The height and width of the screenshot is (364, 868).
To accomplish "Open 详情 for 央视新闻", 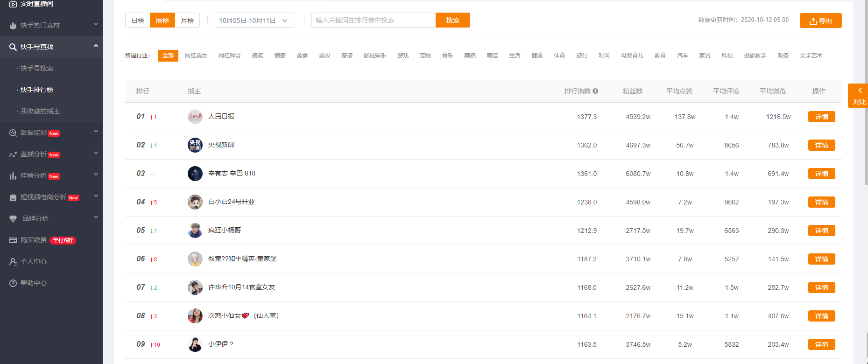I will point(822,145).
